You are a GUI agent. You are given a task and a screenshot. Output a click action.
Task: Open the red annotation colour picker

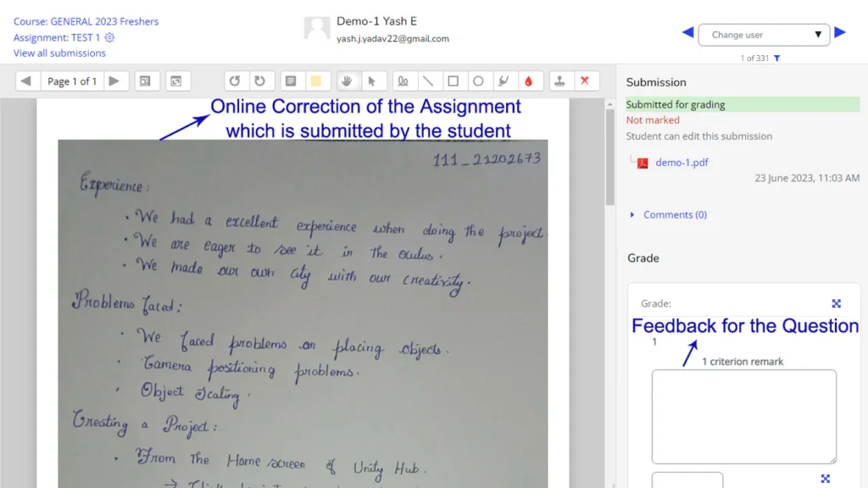(x=529, y=81)
